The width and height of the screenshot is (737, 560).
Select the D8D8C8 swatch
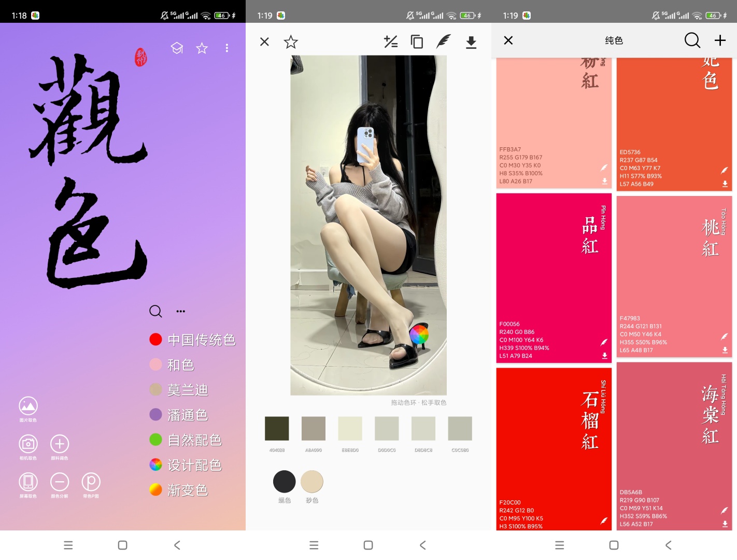pyautogui.click(x=423, y=428)
